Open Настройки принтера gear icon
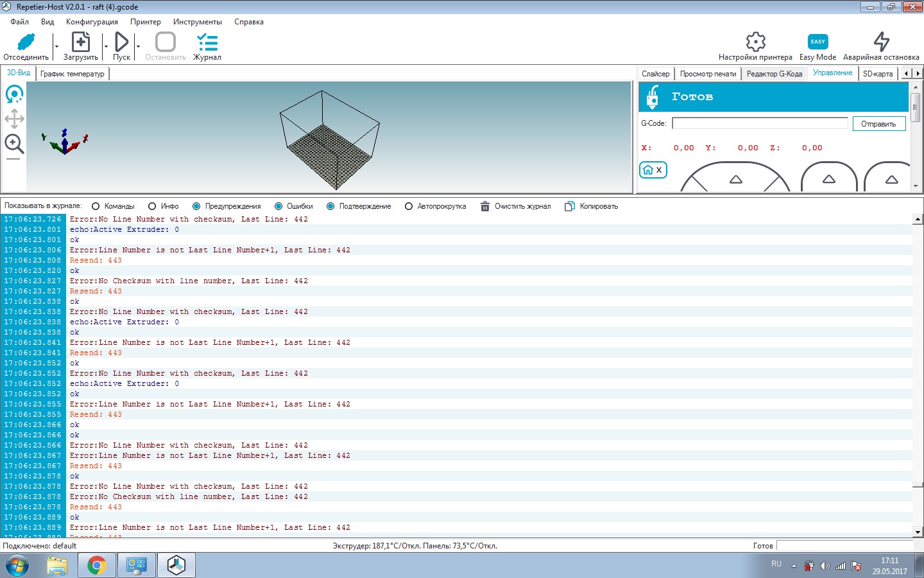Screen dimensions: 924x578 click(755, 42)
